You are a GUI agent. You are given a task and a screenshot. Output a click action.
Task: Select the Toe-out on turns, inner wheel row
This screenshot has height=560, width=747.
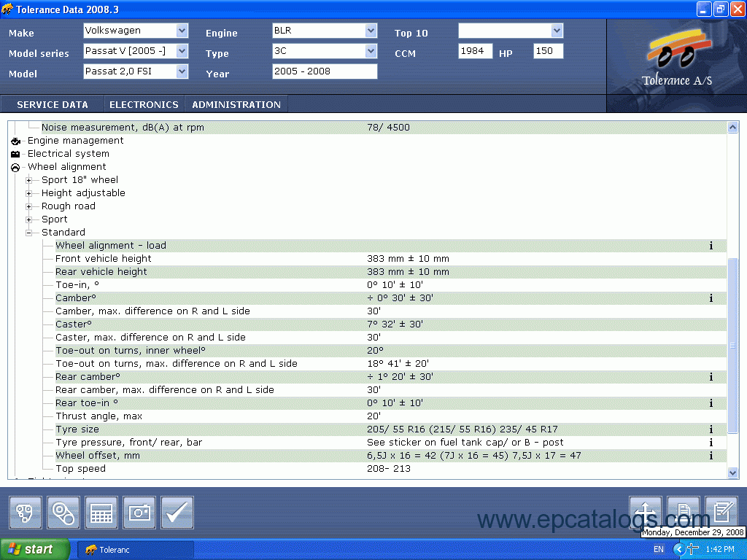tap(391, 351)
